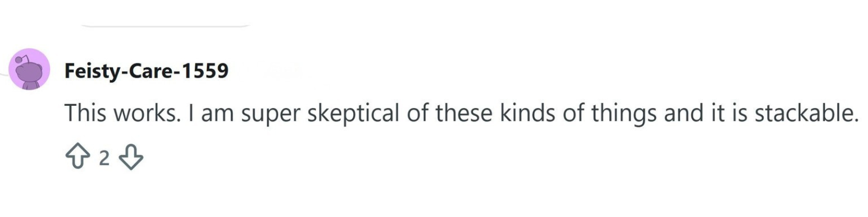868x217 pixels.
Task: Open the Feisty-Care-1559 user profile
Action: [146, 71]
